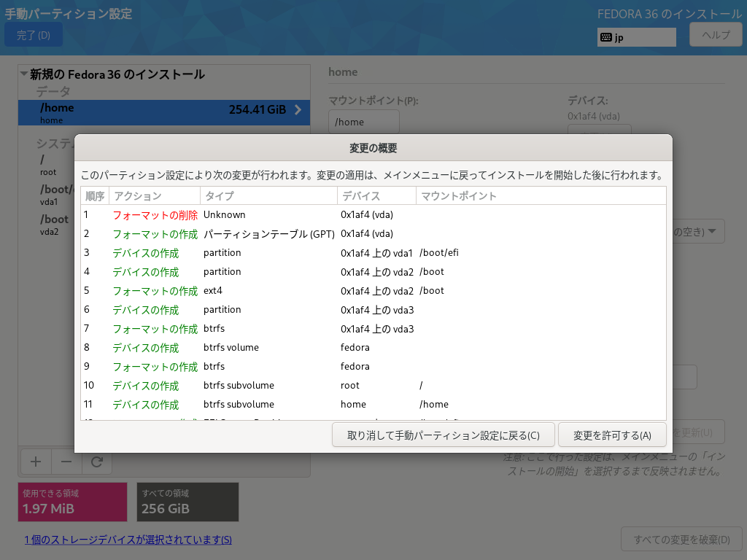Collapse 新規の Fedora 36 のインストール tree
Screen dimensions: 747x560
pyautogui.click(x=24, y=74)
